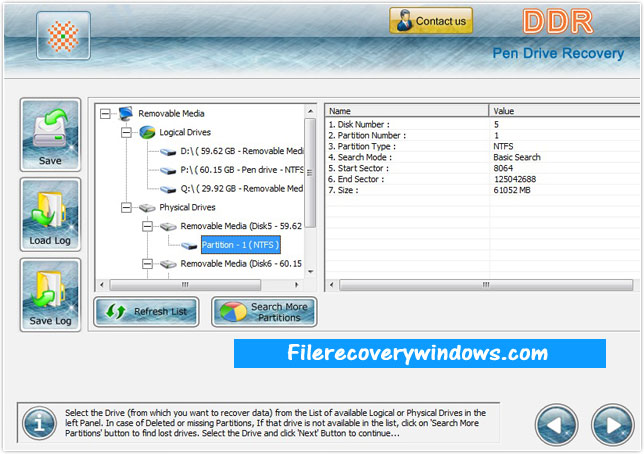Select the Logical Drives label
This screenshot has width=644, height=454.
point(185,132)
